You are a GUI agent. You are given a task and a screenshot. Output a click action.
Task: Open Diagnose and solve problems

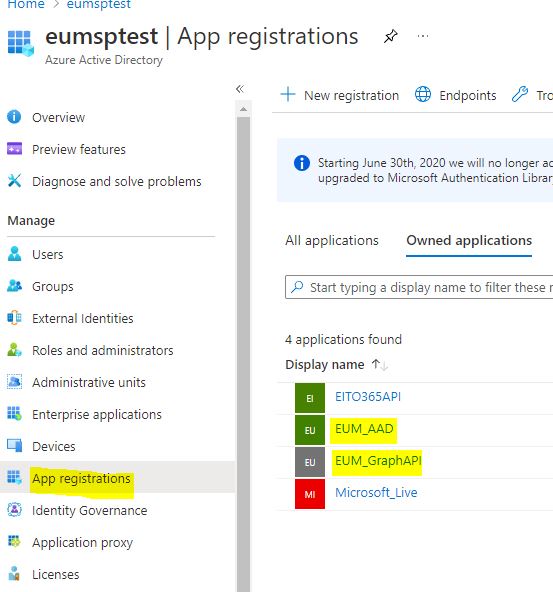click(x=117, y=182)
